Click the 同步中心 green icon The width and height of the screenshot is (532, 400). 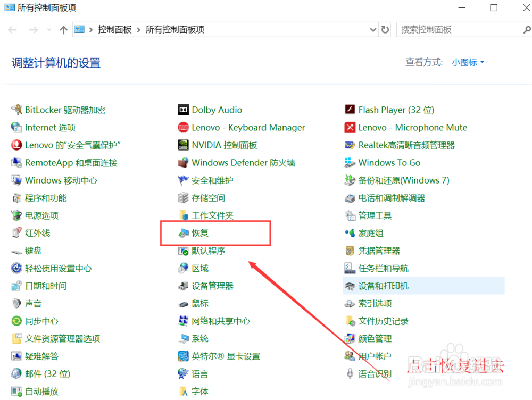point(16,321)
